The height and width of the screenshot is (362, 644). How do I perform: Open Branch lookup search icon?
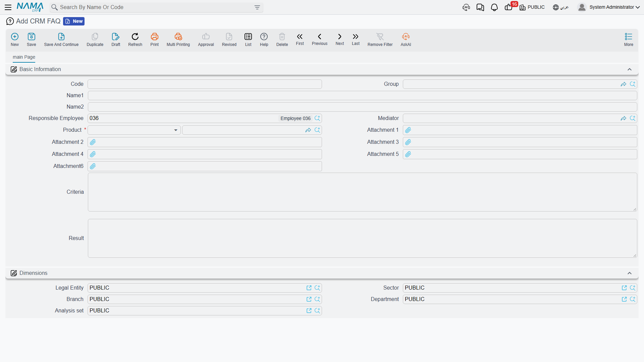[x=317, y=299]
